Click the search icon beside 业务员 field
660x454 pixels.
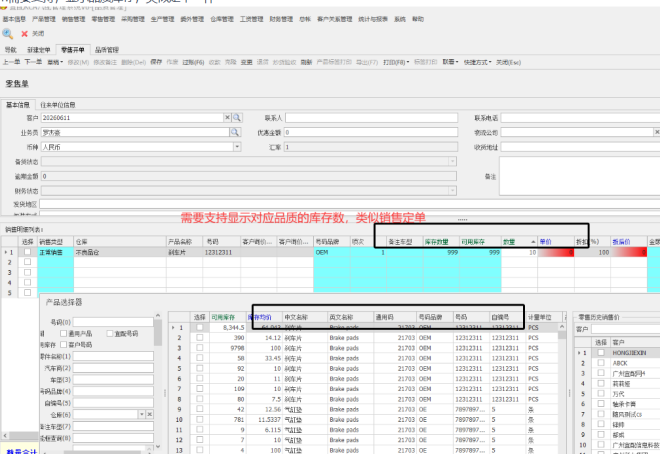[x=235, y=132]
